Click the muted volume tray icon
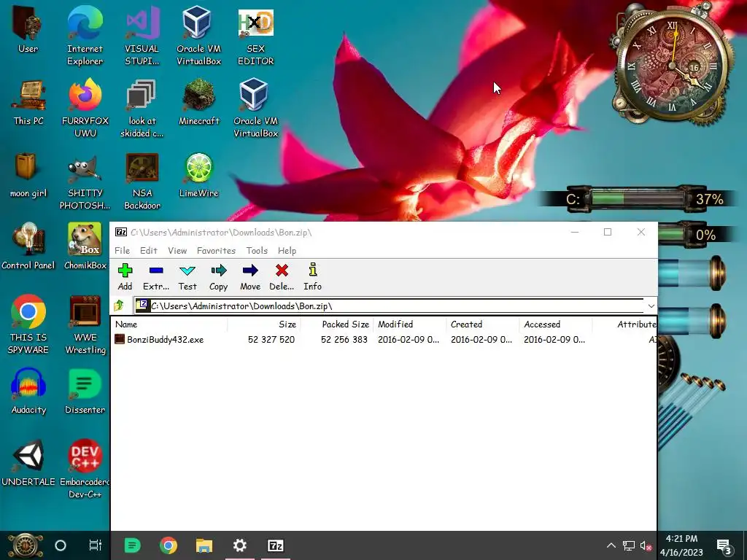The width and height of the screenshot is (747, 560). [x=646, y=545]
